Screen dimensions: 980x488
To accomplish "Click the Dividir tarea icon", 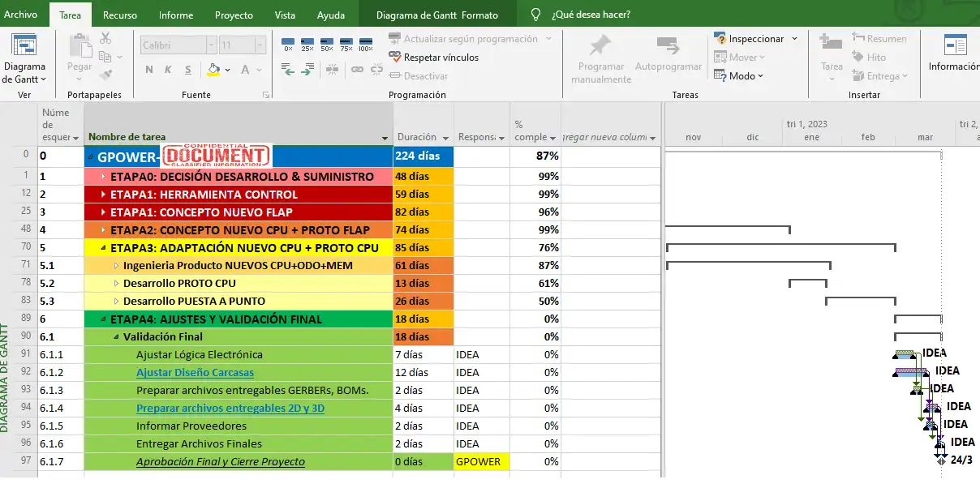I will [333, 70].
